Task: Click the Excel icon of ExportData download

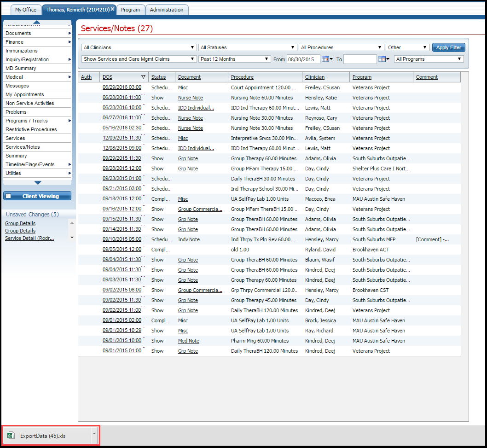Action: (11, 436)
